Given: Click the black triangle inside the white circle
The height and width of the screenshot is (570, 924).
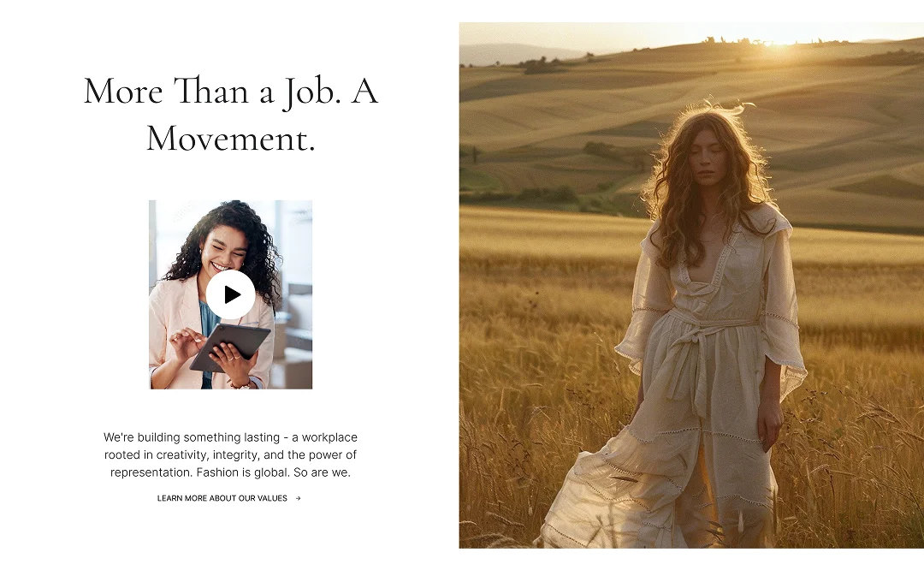Looking at the screenshot, I should (x=232, y=294).
